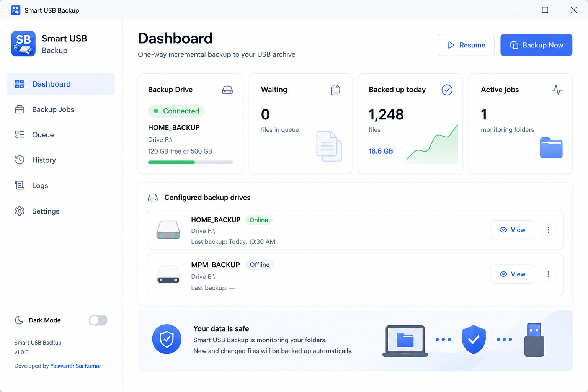Click the Resume button
The image size is (588, 392).
point(466,45)
